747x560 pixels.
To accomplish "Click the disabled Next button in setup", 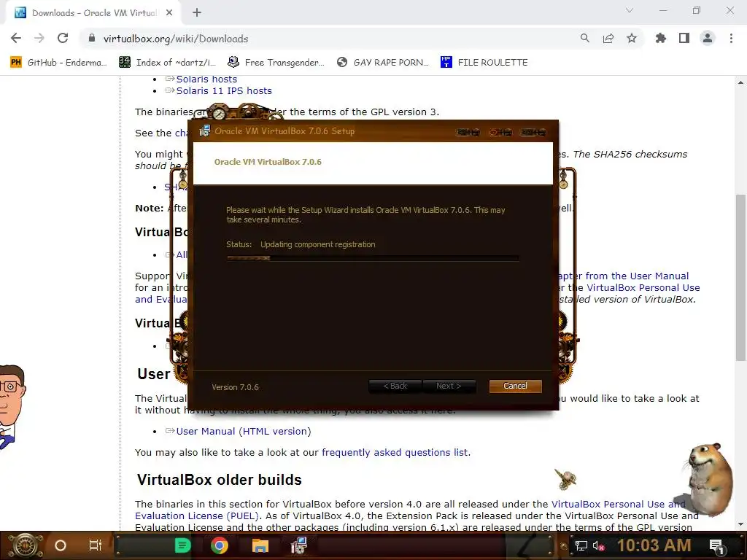I will tap(449, 386).
